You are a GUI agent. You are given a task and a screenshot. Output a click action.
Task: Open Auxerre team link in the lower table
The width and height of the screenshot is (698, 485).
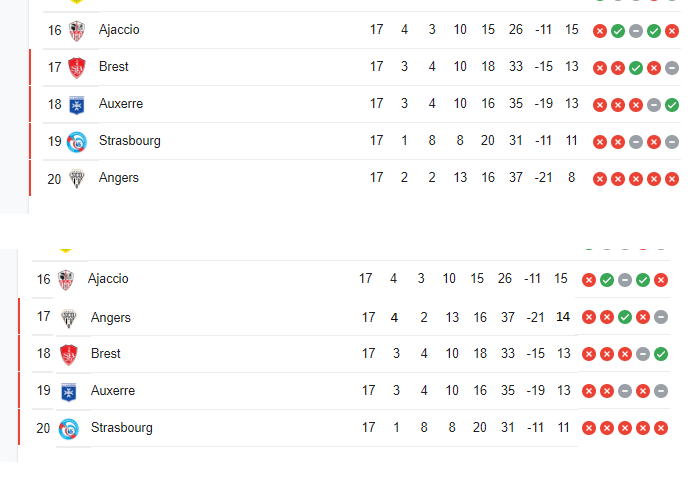pyautogui.click(x=113, y=391)
